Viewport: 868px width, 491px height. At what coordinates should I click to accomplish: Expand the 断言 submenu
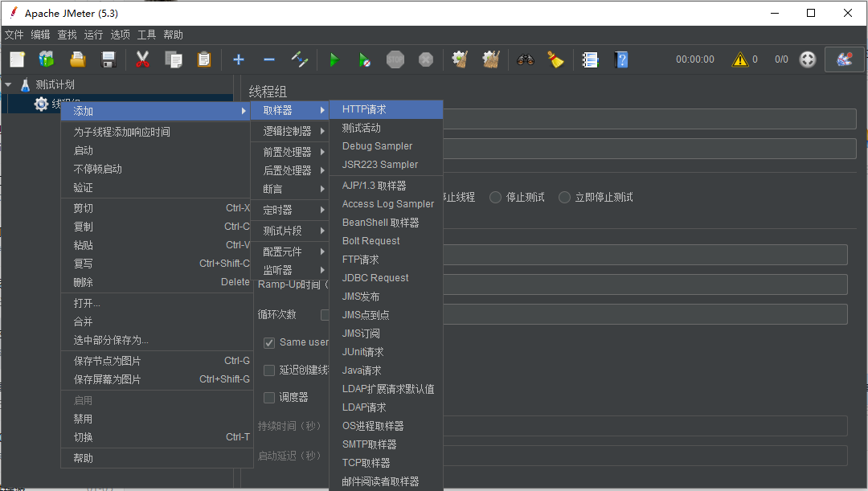tap(289, 189)
